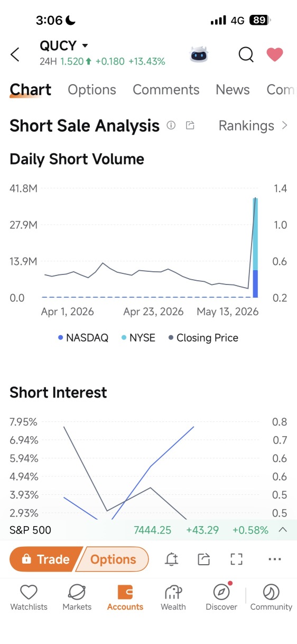Open the Rankings chevron link
This screenshot has height=644, width=297.
254,125
